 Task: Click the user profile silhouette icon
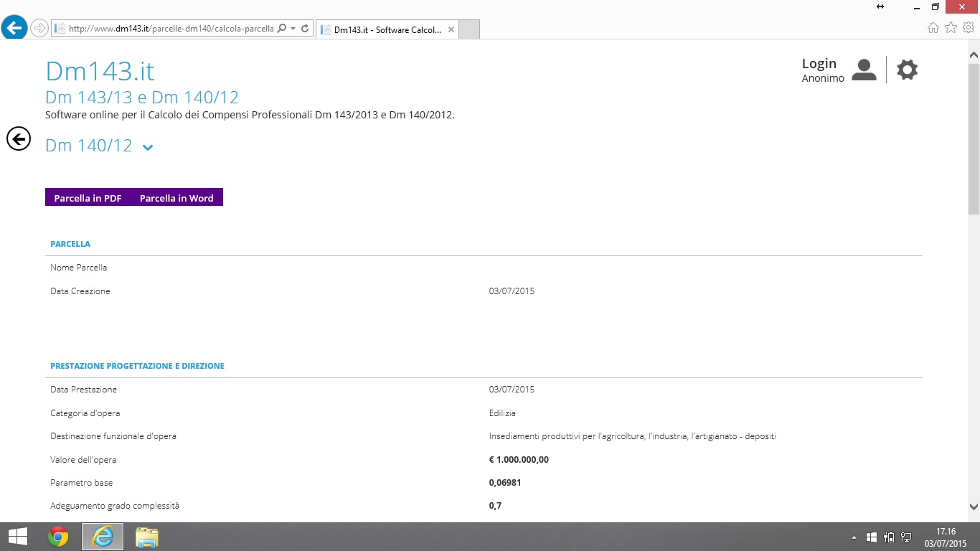point(864,70)
